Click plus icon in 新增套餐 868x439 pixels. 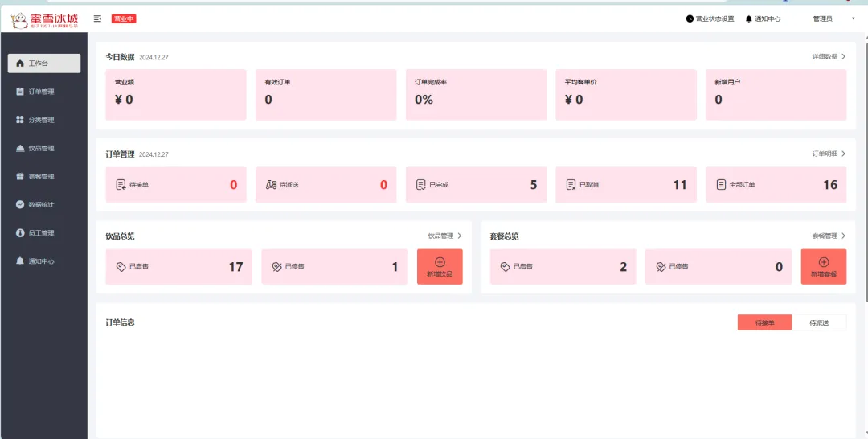(824, 262)
